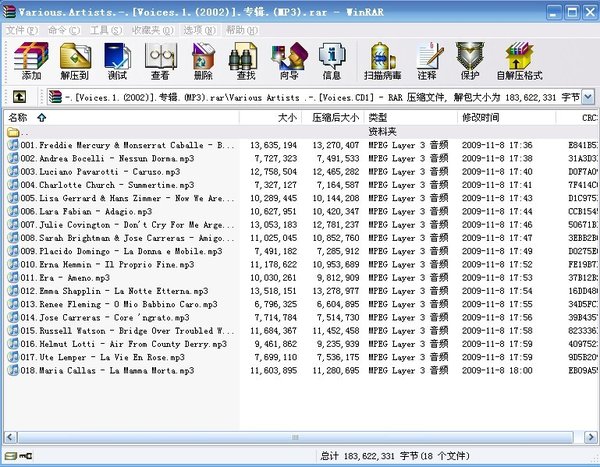Click the 自解压格式 (SFX) toolbar icon

click(520, 61)
